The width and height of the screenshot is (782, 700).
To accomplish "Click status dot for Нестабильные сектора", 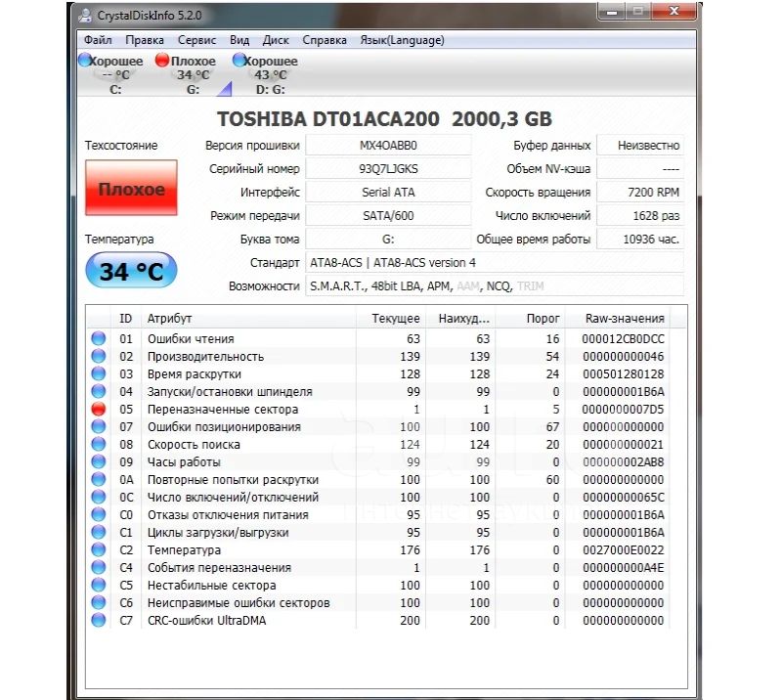I will click(99, 585).
